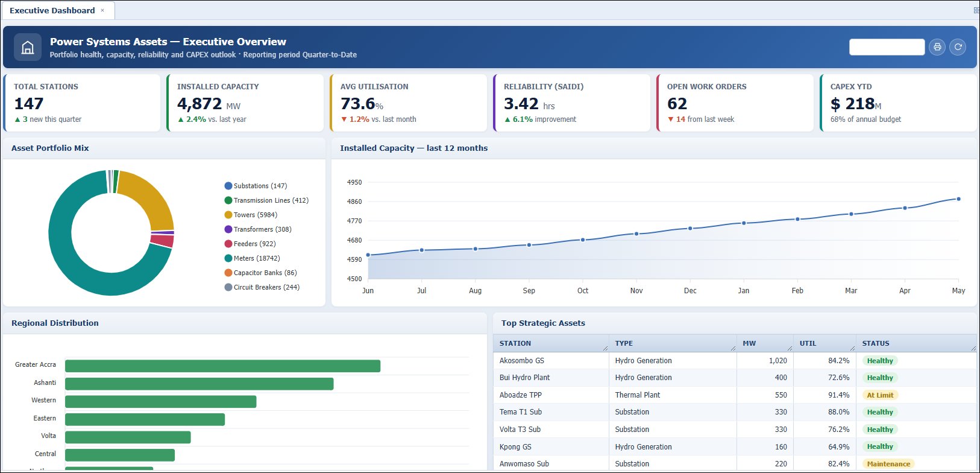The image size is (980, 473).
Task: Sort table by MW column header
Action: (765, 343)
